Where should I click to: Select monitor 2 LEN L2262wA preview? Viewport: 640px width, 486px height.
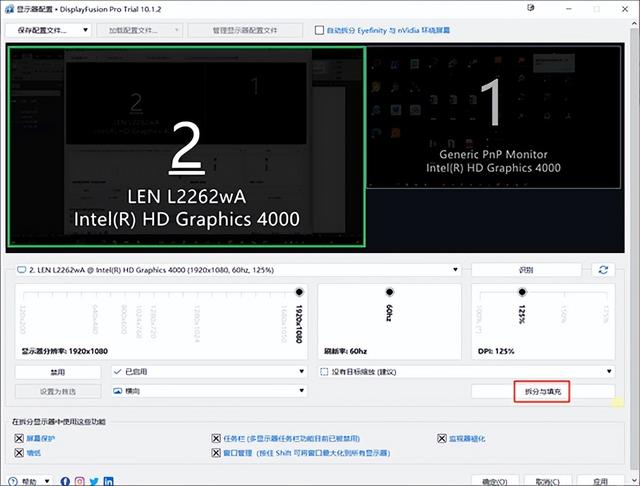tap(187, 147)
